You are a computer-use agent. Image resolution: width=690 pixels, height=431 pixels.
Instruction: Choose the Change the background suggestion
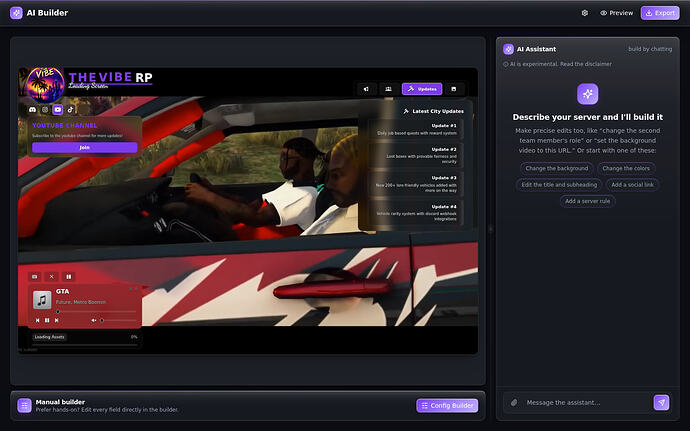coord(556,168)
